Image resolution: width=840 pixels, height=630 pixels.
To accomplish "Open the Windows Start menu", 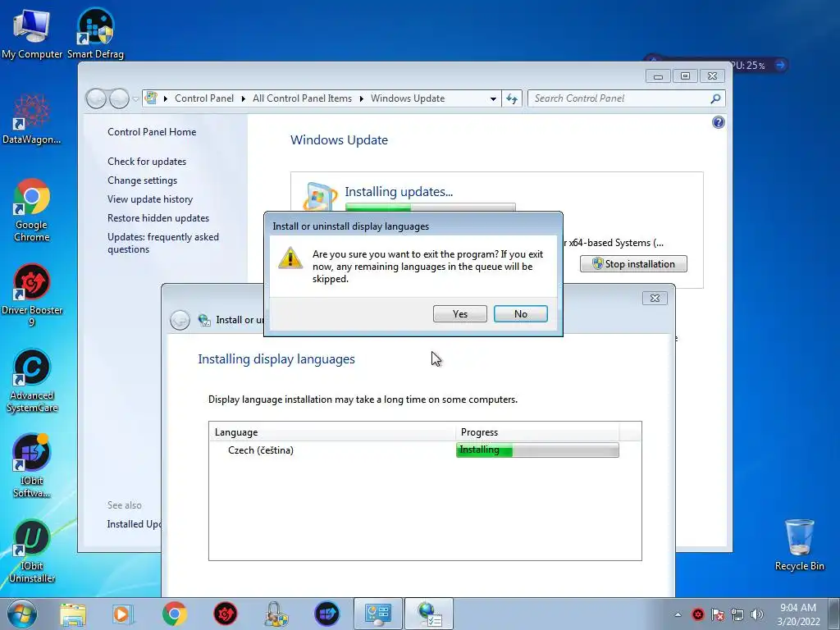I will pyautogui.click(x=22, y=614).
